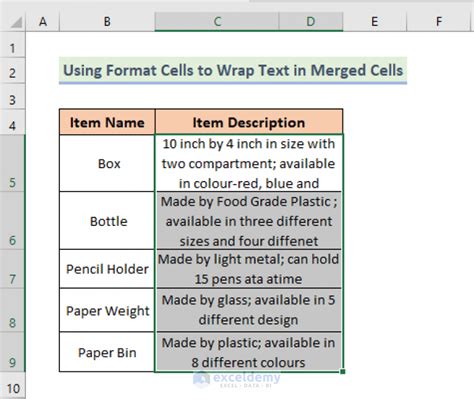Click the Select All corner triangle

pyautogui.click(x=16, y=22)
